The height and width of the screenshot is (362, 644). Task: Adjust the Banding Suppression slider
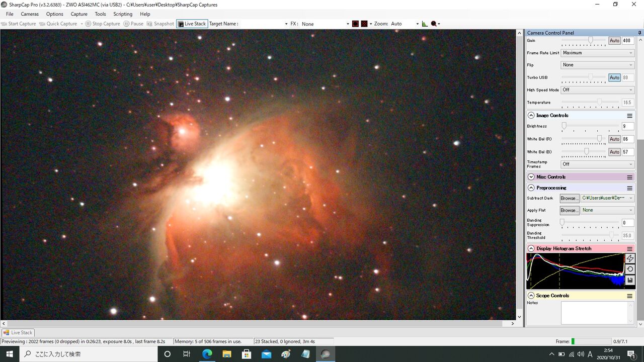pos(562,222)
